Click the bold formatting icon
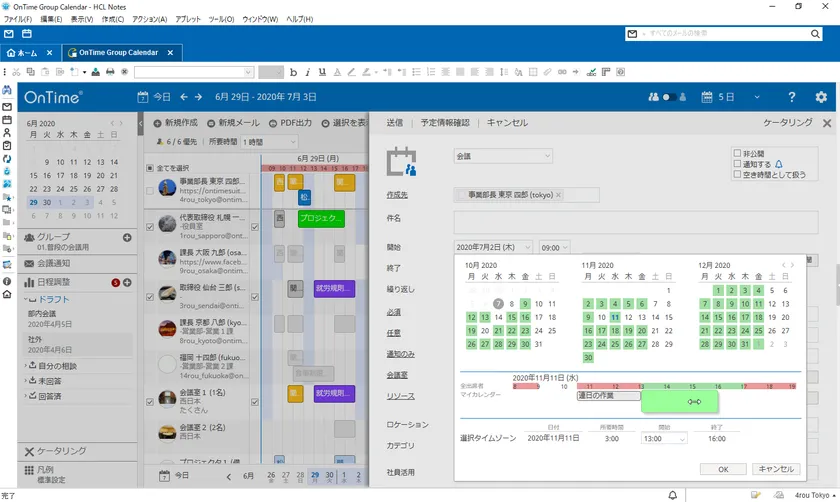The width and height of the screenshot is (840, 502). [x=293, y=72]
